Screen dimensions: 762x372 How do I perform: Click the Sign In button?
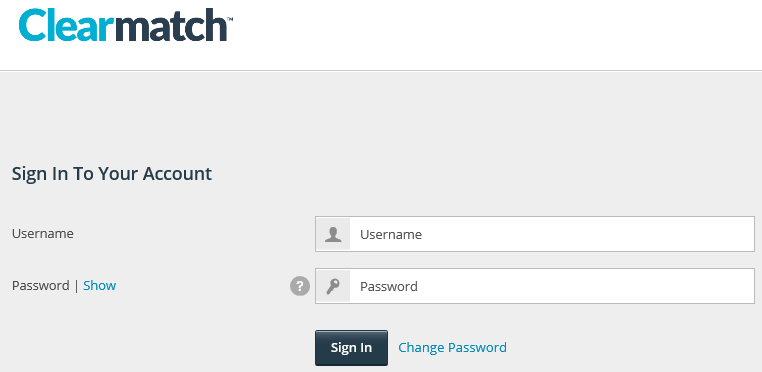pos(351,348)
